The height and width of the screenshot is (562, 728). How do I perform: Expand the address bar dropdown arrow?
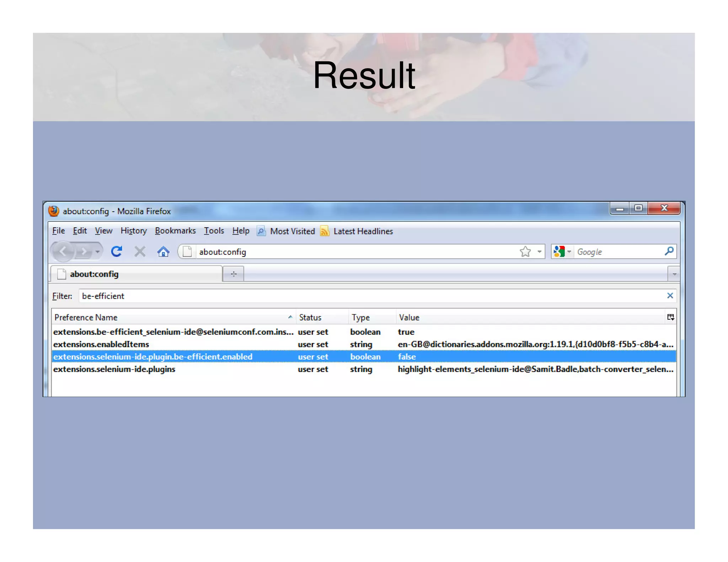(539, 252)
